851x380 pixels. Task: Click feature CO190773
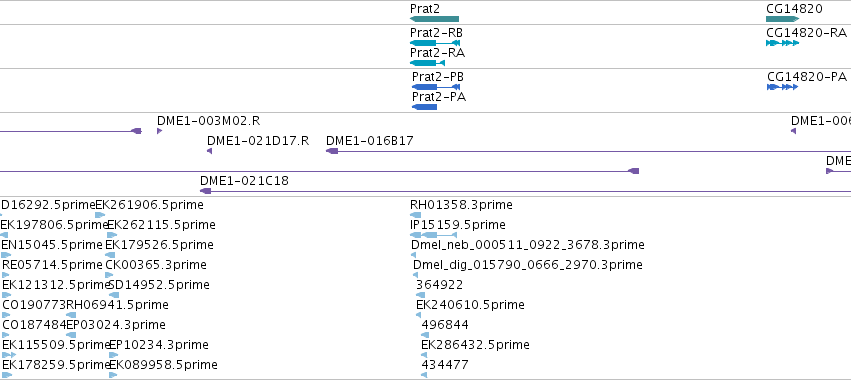point(7,315)
